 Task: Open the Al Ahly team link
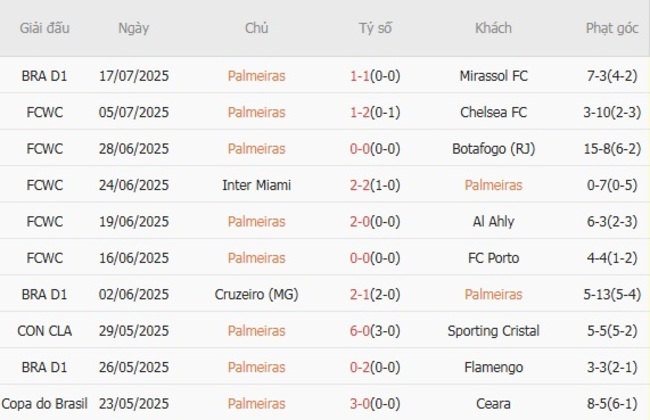click(x=493, y=221)
